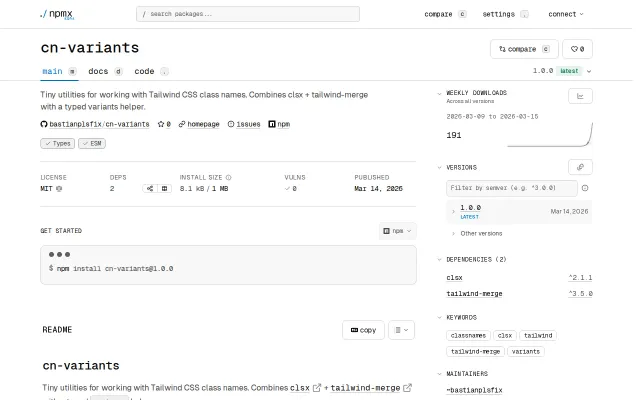Open compare from top navigation
640x400 pixels.
point(445,14)
